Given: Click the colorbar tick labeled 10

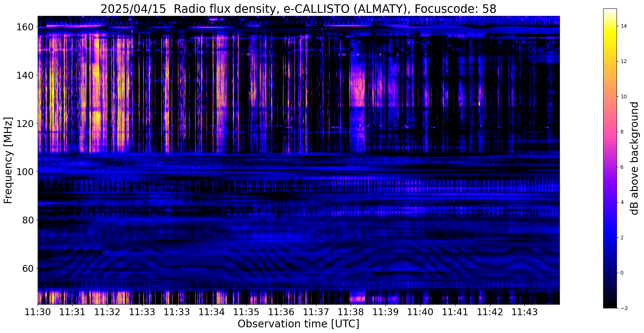Looking at the screenshot, I should pyautogui.click(x=624, y=97).
